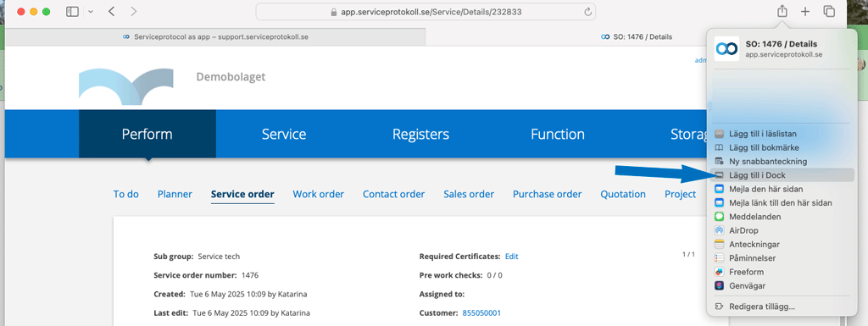Open the Service main menu
This screenshot has height=326, width=868.
284,135
